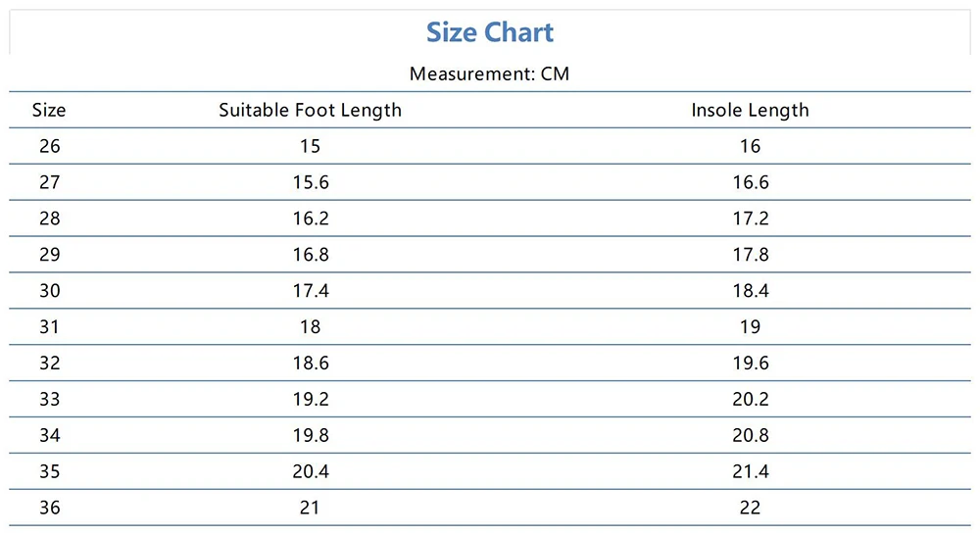Image resolution: width=980 pixels, height=535 pixels.
Task: Click foot length value 18.6
Action: (310, 364)
